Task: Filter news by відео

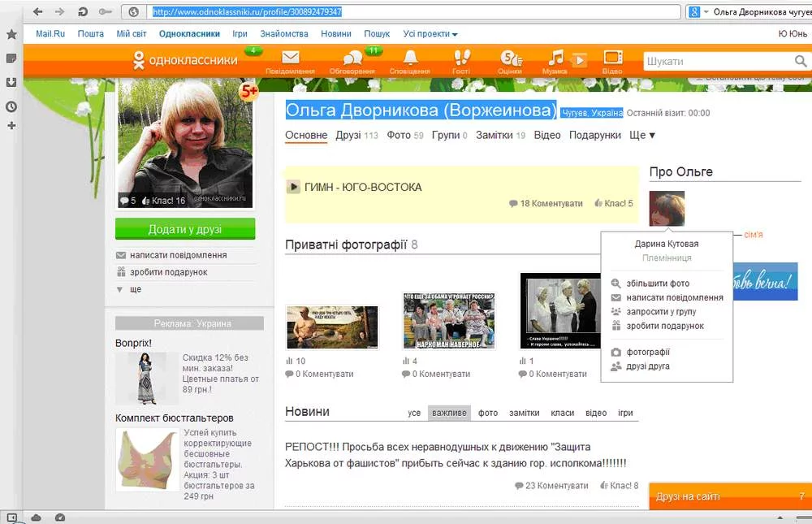Action: pos(596,413)
